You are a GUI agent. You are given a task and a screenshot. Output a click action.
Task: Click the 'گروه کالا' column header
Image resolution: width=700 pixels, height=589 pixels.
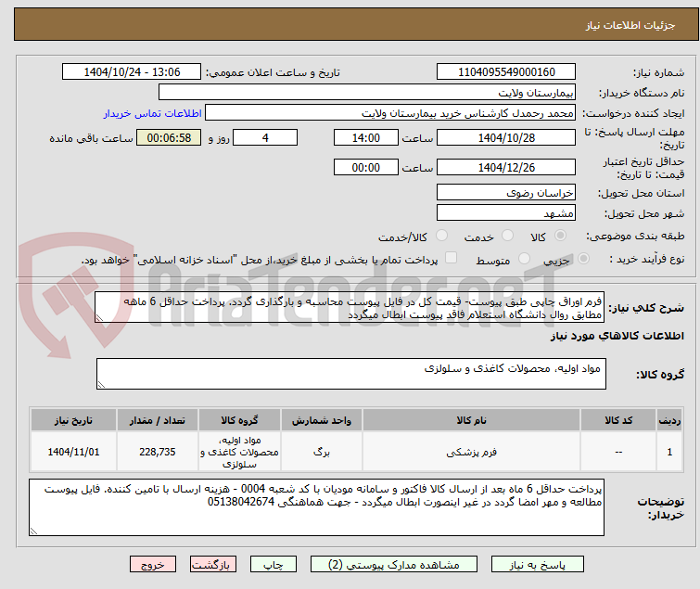pyautogui.click(x=240, y=420)
